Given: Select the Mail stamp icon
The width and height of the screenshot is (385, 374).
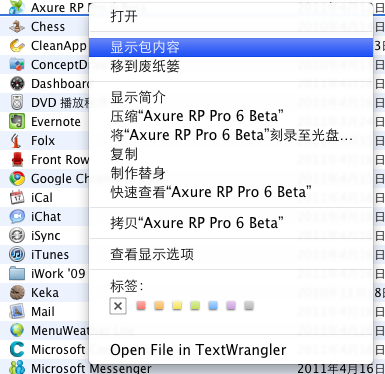Looking at the screenshot, I should click(17, 312).
